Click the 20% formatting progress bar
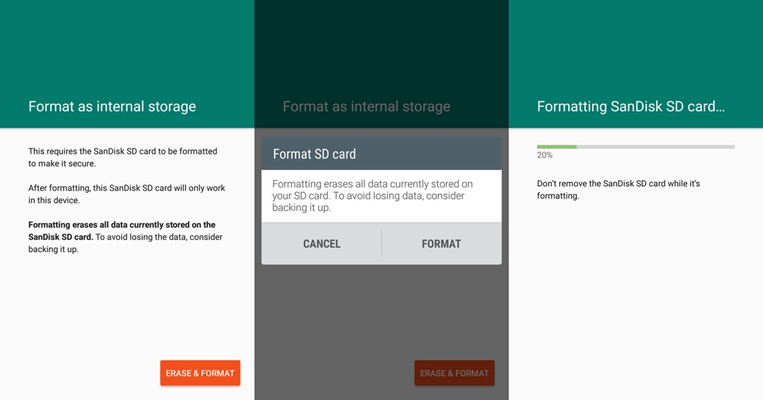 point(636,146)
